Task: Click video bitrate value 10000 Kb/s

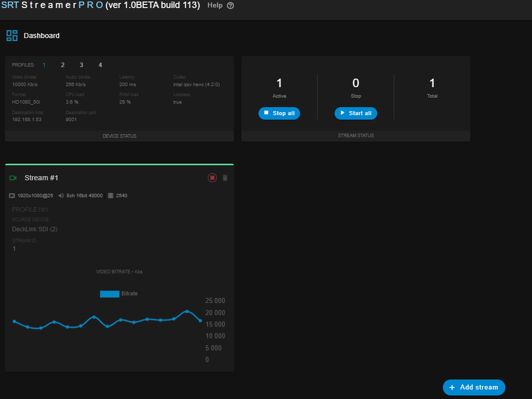Action: coord(25,85)
